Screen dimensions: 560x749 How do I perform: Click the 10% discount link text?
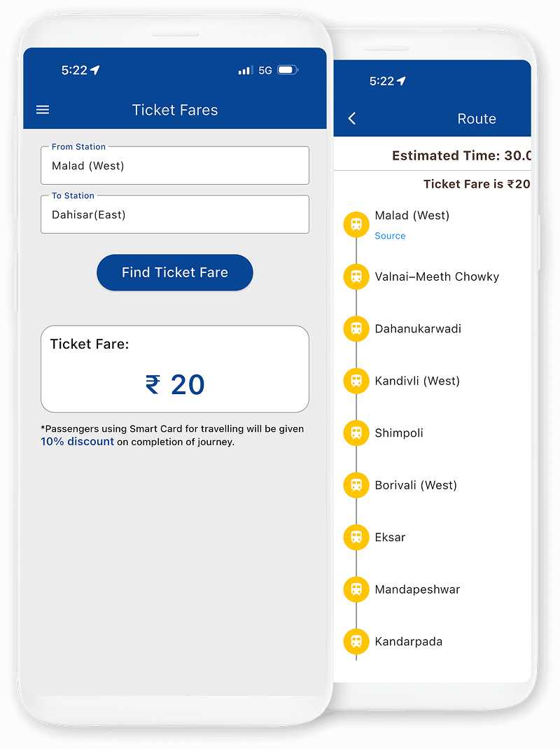coord(77,442)
